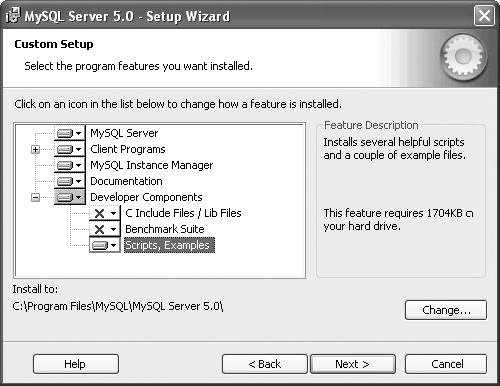The width and height of the screenshot is (500, 386).
Task: Open the dropdown arrow for Benchmark Suite
Action: (x=114, y=229)
